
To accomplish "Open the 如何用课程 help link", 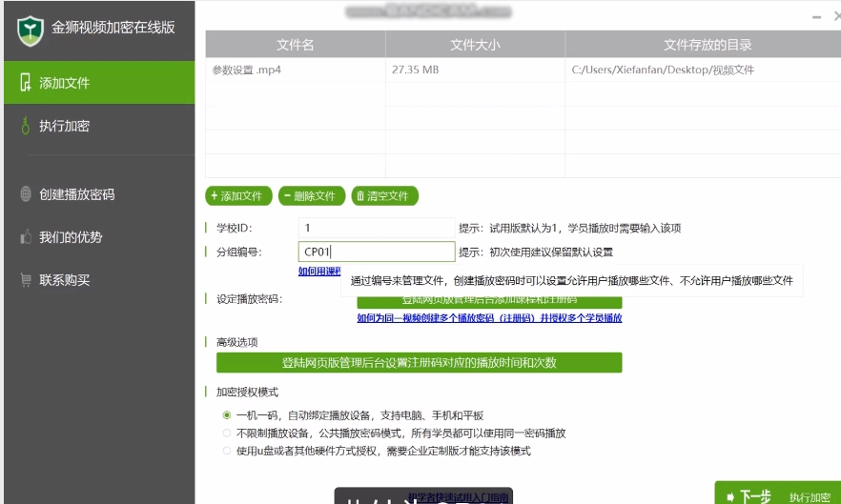I will (319, 272).
